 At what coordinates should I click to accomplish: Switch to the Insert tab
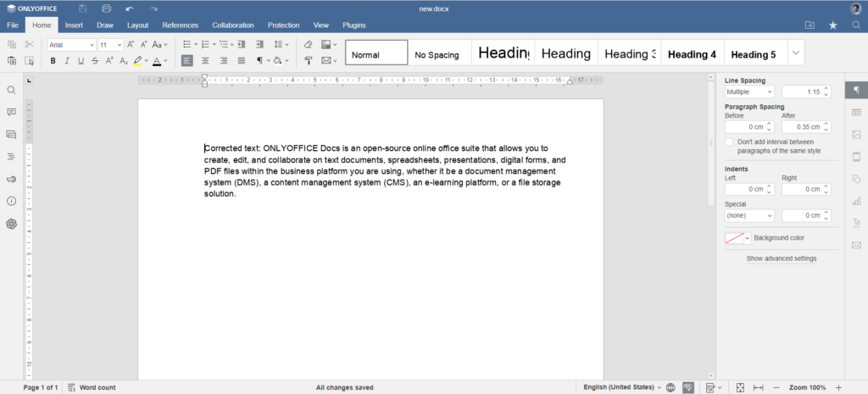tap(74, 25)
